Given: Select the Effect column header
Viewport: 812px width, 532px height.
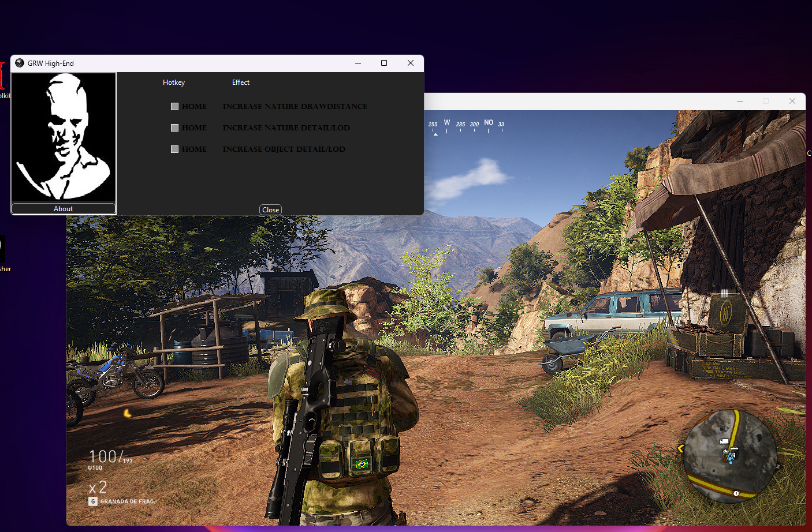Looking at the screenshot, I should point(241,83).
